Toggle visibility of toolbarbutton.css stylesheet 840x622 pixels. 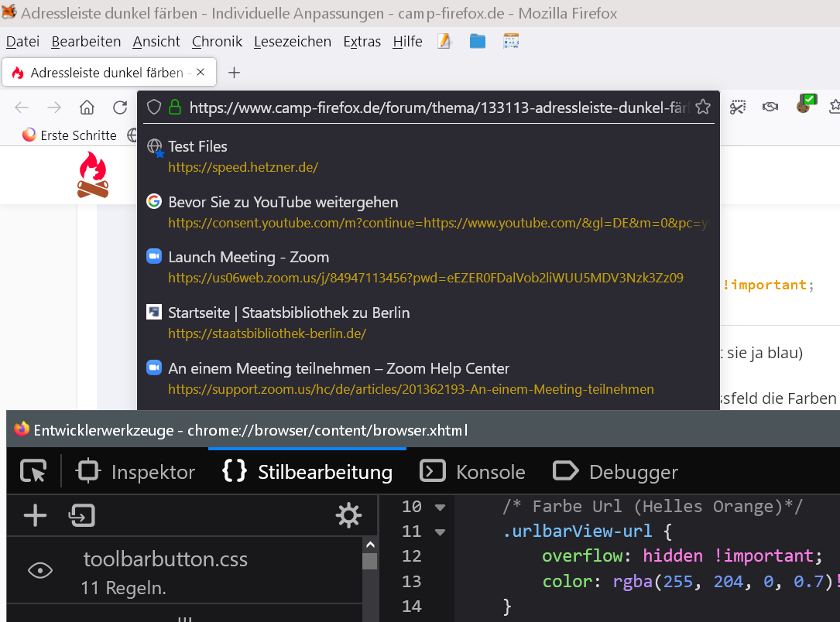tap(40, 571)
